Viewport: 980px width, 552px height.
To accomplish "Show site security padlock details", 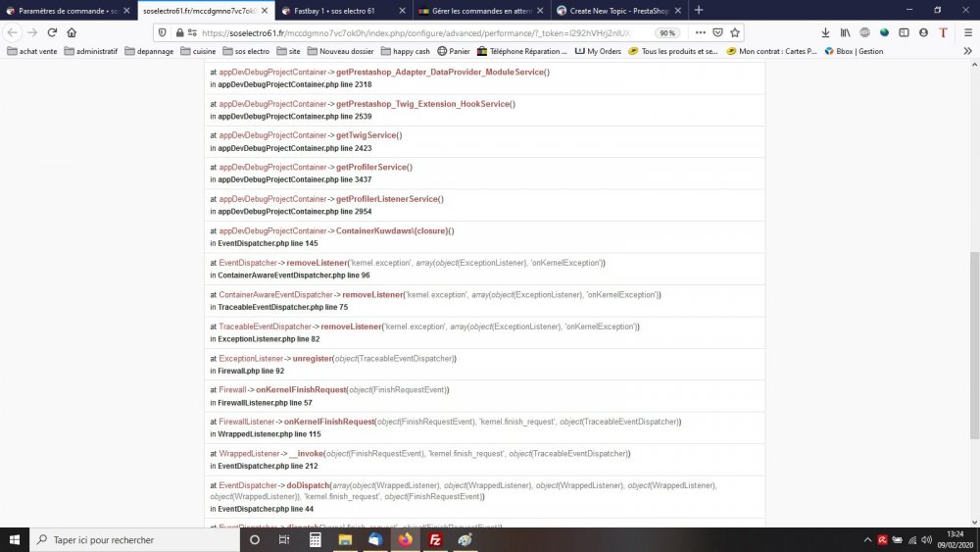I will pyautogui.click(x=179, y=32).
